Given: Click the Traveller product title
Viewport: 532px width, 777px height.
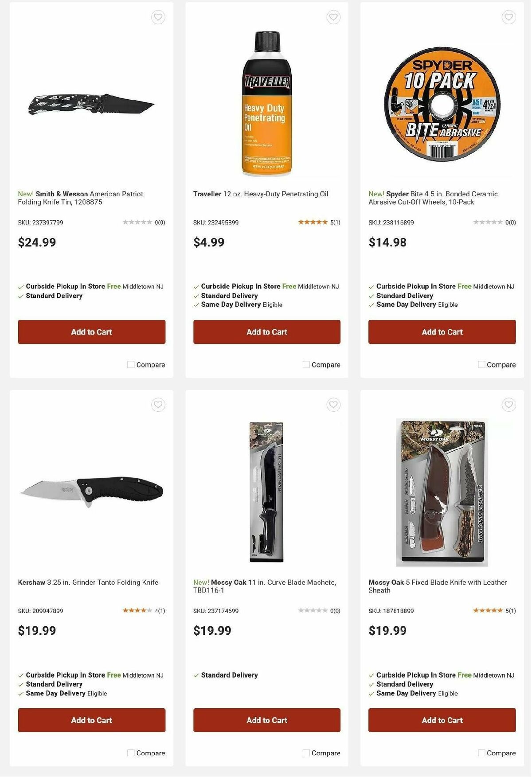Looking at the screenshot, I should pos(261,194).
